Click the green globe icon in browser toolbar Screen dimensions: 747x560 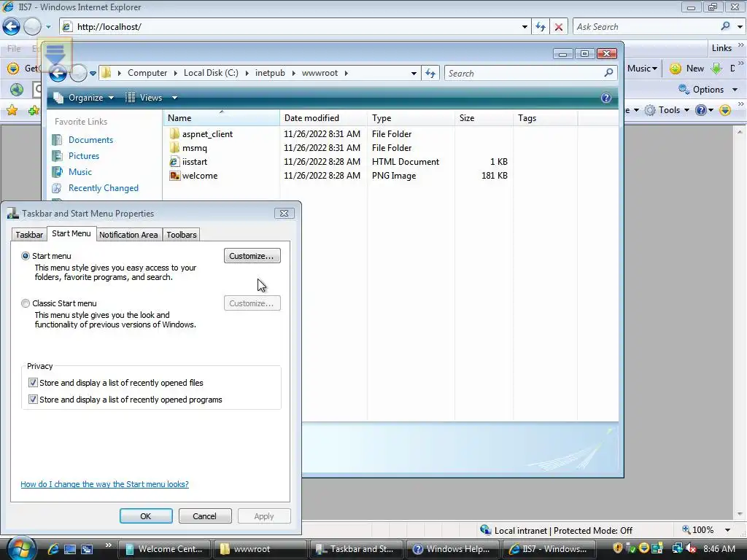(17, 90)
